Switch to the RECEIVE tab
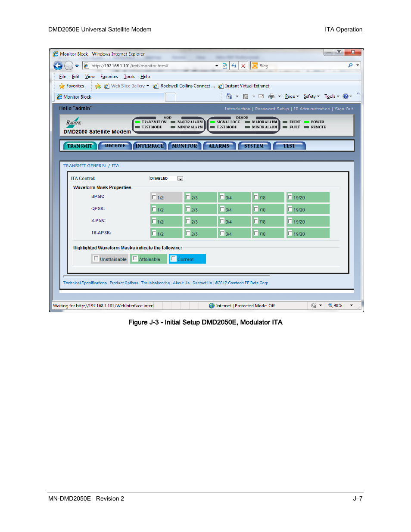 click(115, 146)
